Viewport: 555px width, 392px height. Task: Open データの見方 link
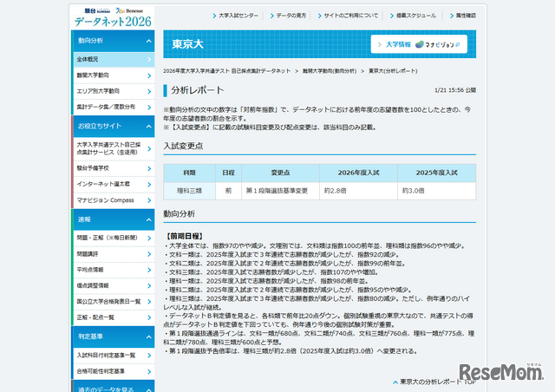point(288,16)
